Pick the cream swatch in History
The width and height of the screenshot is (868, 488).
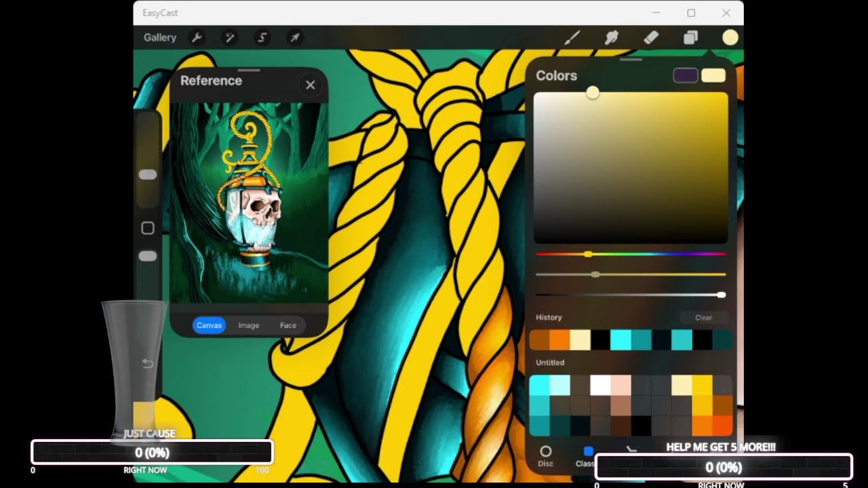pos(580,340)
